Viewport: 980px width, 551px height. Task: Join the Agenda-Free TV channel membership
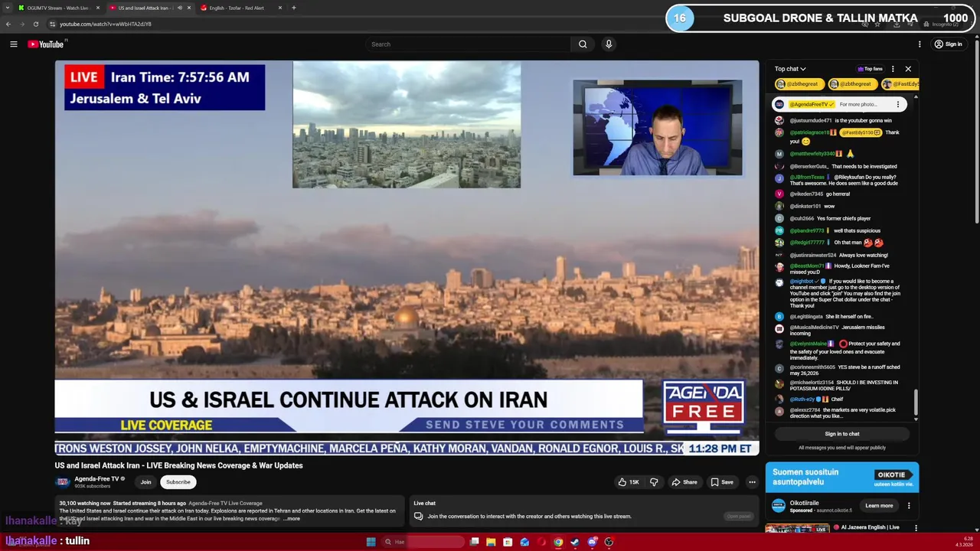click(145, 482)
